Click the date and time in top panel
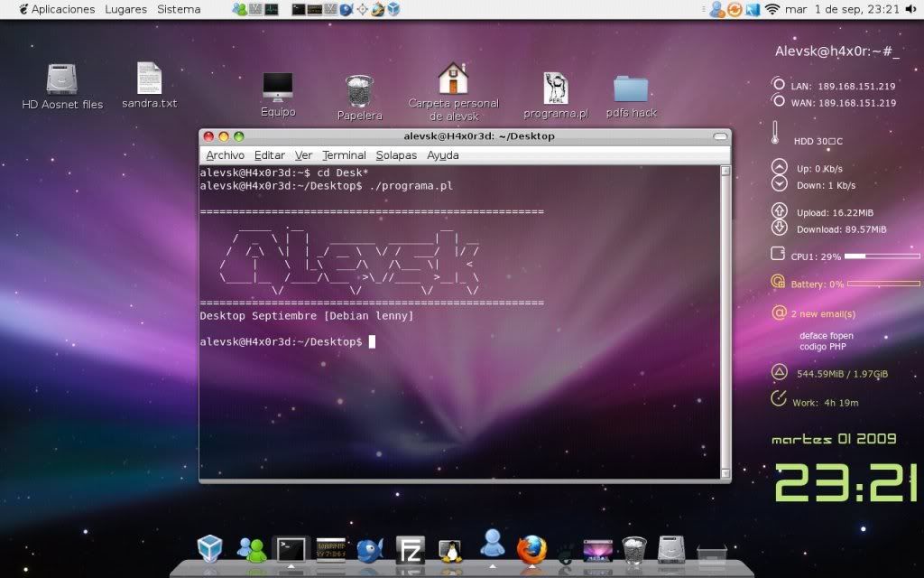This screenshot has width=924, height=578. [x=842, y=9]
